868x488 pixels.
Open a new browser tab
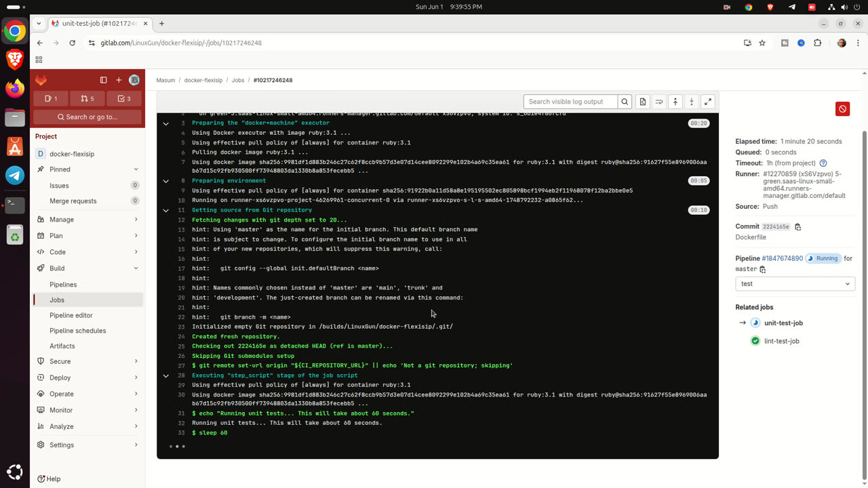click(x=161, y=24)
